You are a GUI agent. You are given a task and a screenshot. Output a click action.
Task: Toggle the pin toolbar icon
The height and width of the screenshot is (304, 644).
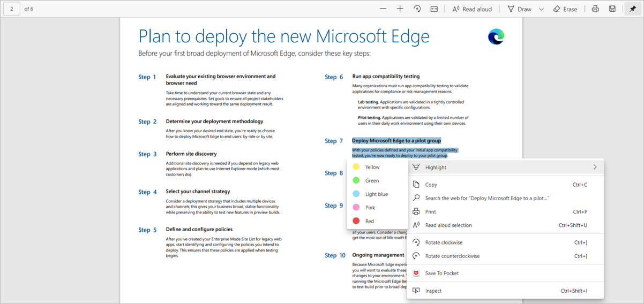pyautogui.click(x=633, y=9)
